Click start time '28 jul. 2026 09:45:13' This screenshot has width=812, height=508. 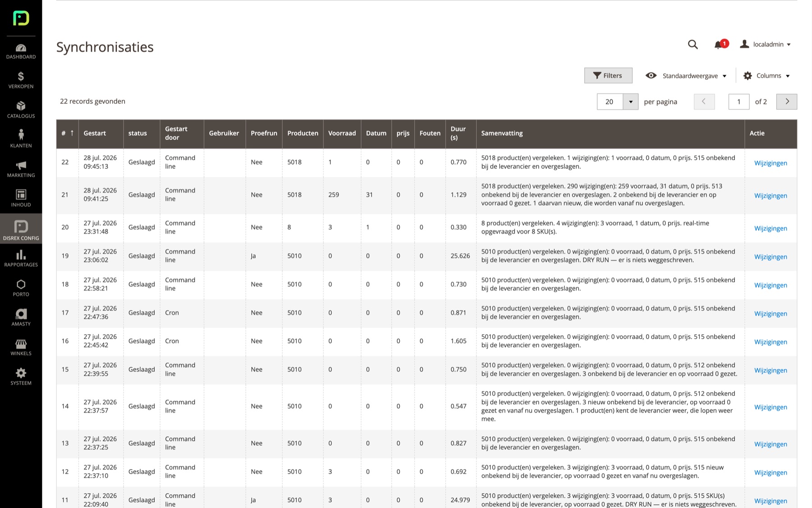coord(100,162)
